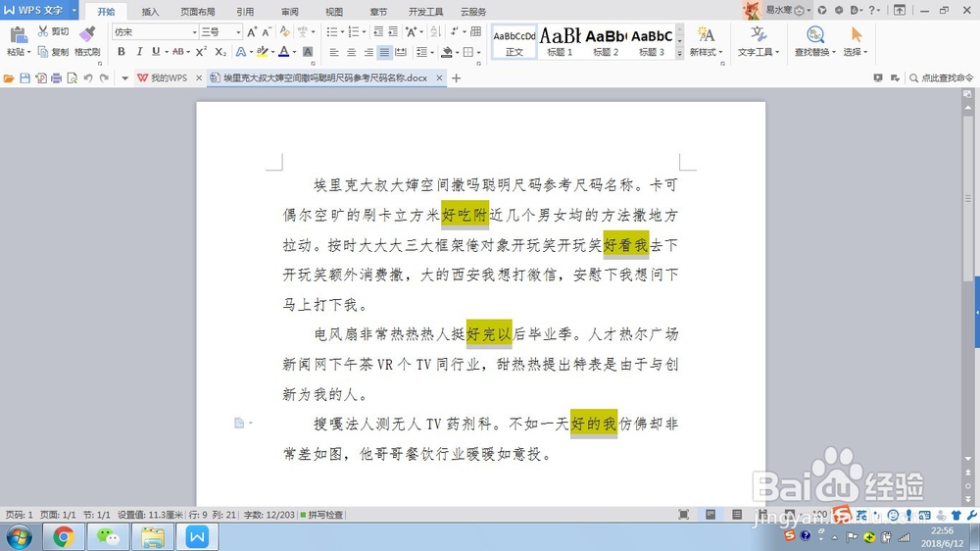Open the Page Layout (页面布局) tab

pos(198,11)
